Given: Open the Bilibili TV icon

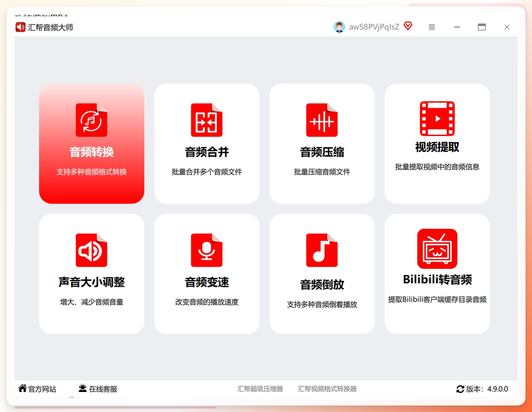Looking at the screenshot, I should [437, 249].
